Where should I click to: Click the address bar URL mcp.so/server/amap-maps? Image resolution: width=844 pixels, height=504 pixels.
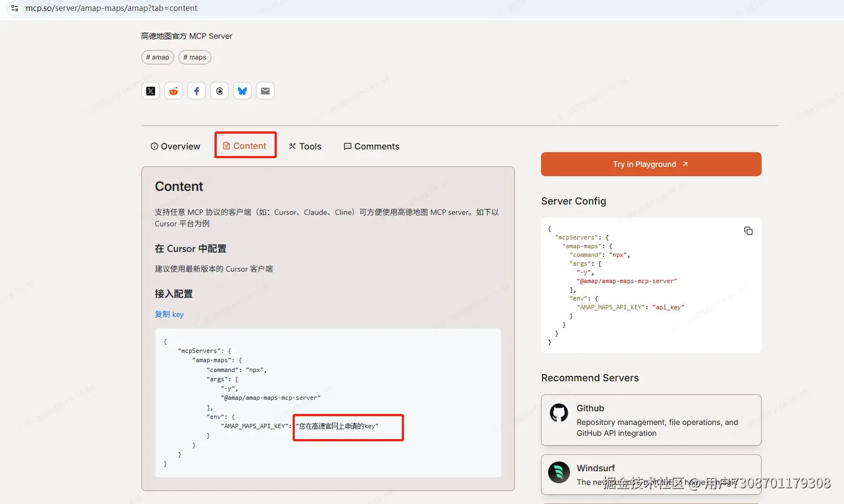[111, 8]
